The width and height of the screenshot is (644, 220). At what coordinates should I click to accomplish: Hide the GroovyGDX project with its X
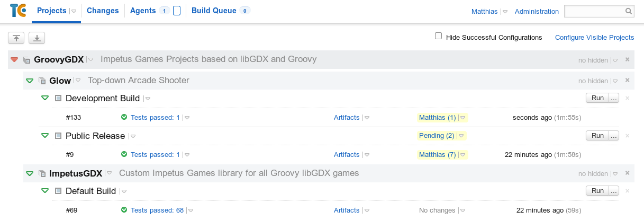point(627,59)
